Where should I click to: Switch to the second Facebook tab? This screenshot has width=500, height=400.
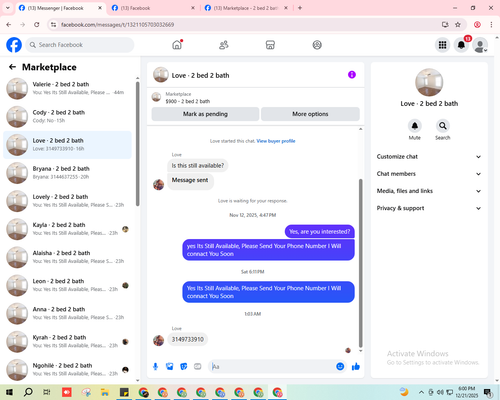click(x=153, y=8)
